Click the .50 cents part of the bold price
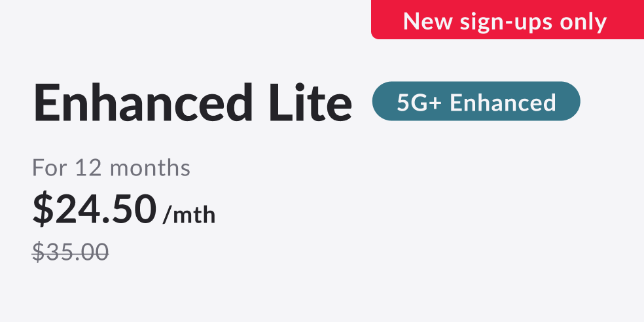 (131, 209)
